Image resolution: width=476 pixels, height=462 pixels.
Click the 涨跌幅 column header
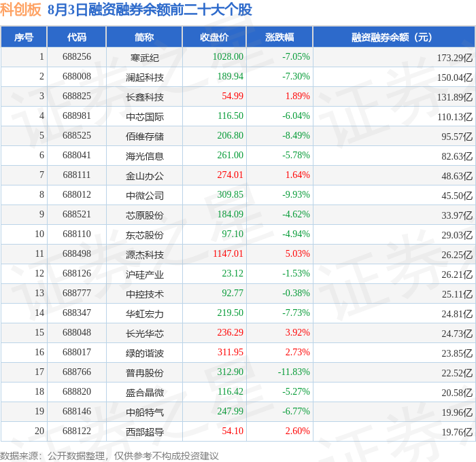pos(279,37)
